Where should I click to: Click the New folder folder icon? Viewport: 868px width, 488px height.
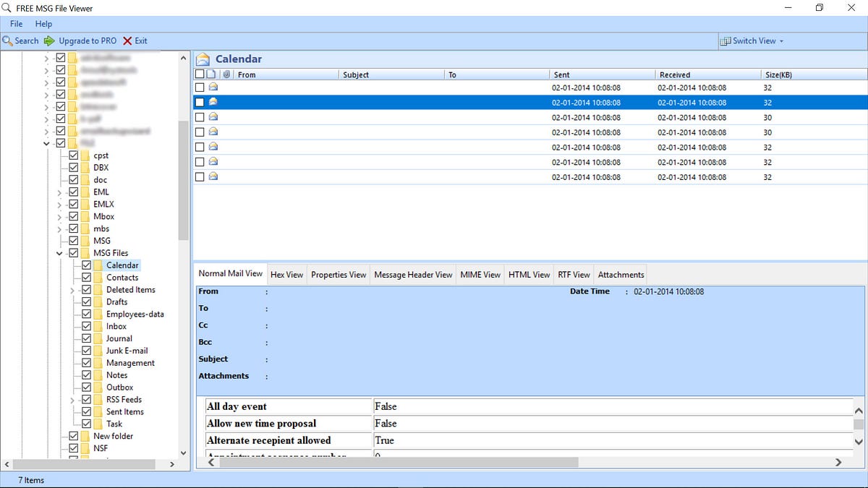(86, 436)
